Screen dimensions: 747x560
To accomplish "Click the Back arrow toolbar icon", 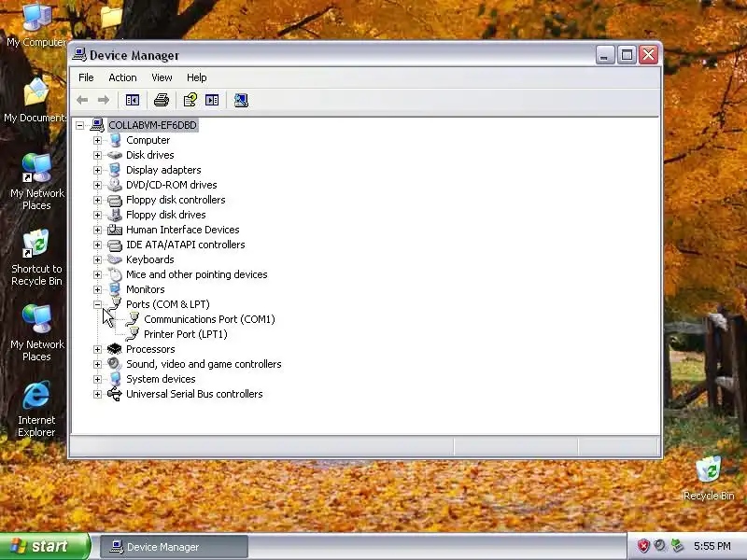I will click(82, 100).
